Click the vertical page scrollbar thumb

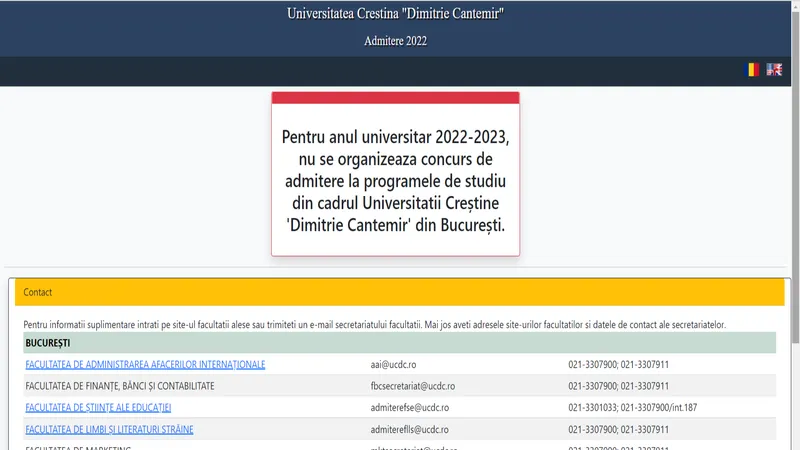click(795, 176)
